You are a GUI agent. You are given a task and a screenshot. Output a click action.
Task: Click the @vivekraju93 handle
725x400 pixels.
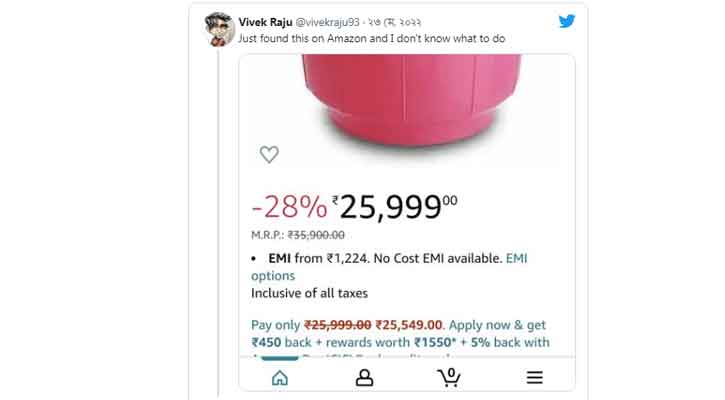(327, 22)
